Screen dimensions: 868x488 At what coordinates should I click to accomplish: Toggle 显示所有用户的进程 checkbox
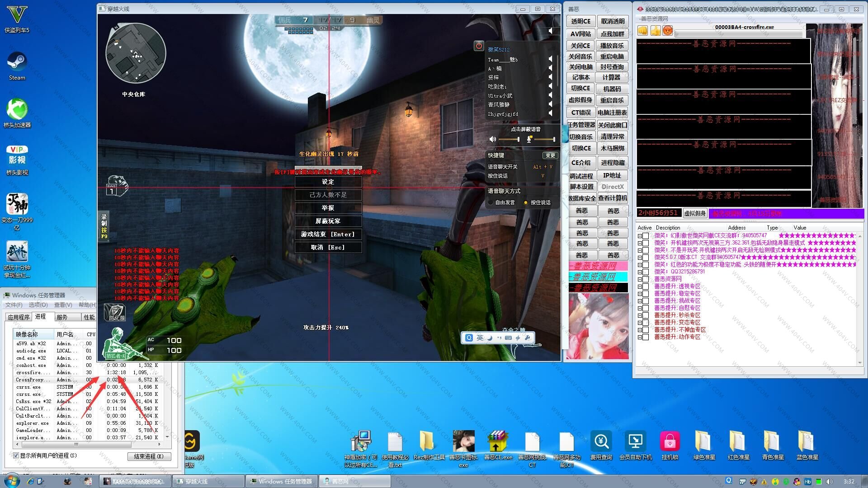16,455
